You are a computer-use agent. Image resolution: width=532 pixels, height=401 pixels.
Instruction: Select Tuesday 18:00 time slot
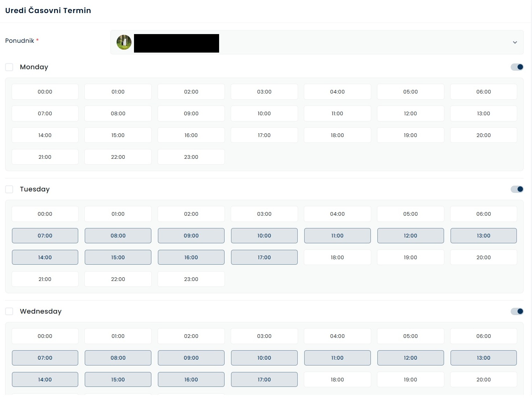(337, 257)
